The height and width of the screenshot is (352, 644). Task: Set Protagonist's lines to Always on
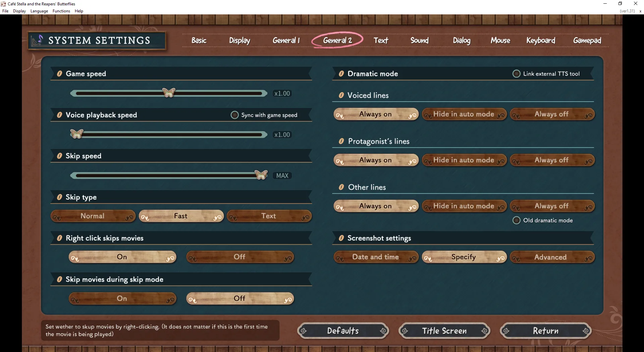point(376,160)
